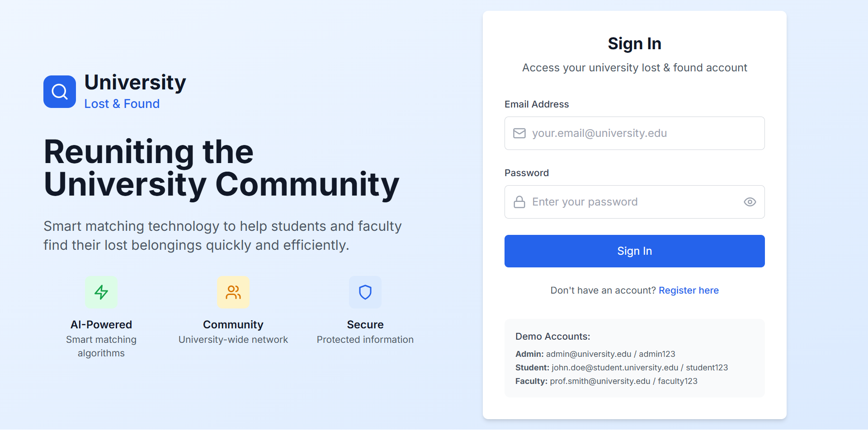Click the blue shield Secure icon

[365, 292]
